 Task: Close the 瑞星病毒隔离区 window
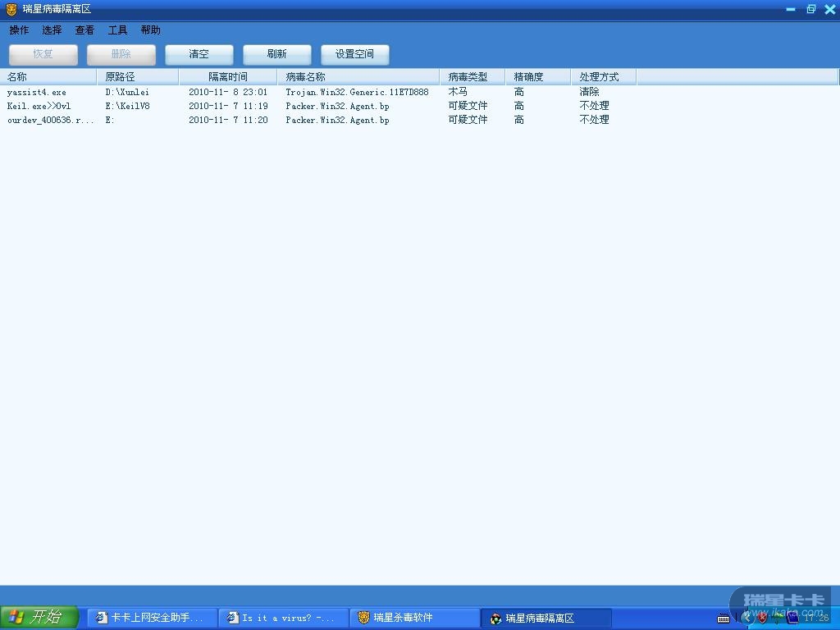(830, 9)
